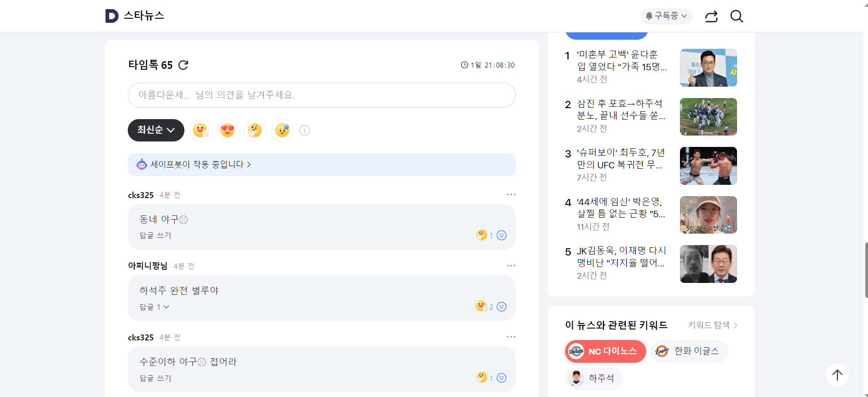Select the heart-eyes emoji reaction filter
The width and height of the screenshot is (868, 397).
(227, 131)
